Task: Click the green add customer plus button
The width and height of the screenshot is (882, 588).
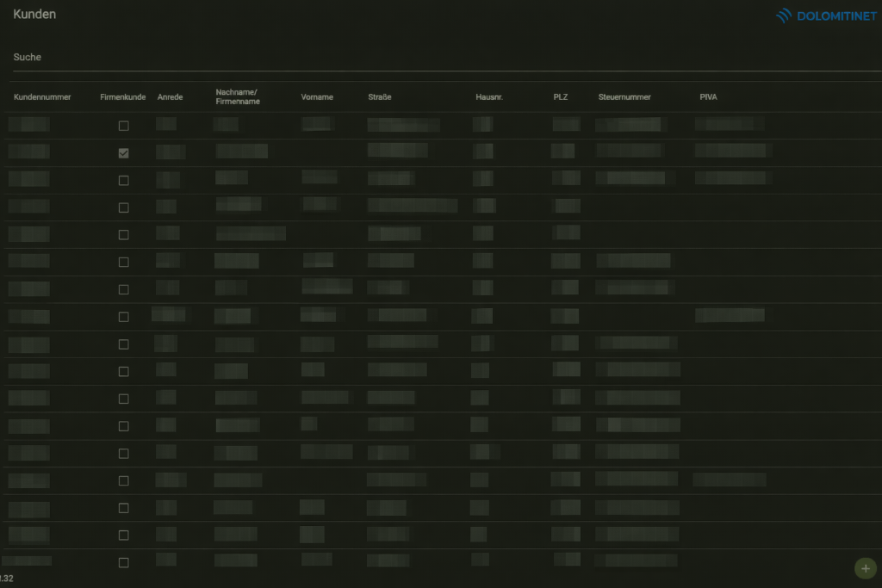Action: point(865,568)
